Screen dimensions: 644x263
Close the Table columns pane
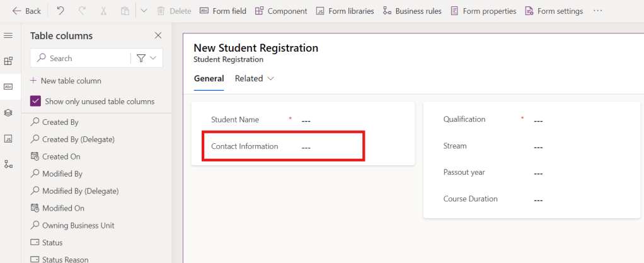tap(158, 35)
